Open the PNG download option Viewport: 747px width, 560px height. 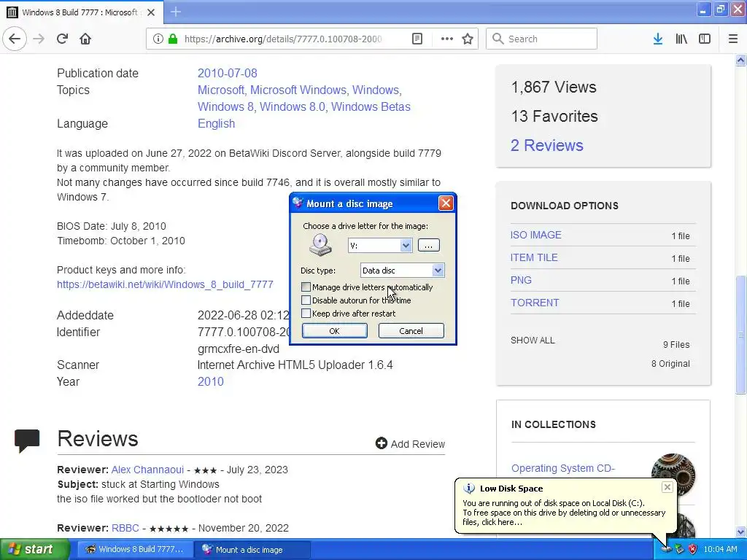521,280
